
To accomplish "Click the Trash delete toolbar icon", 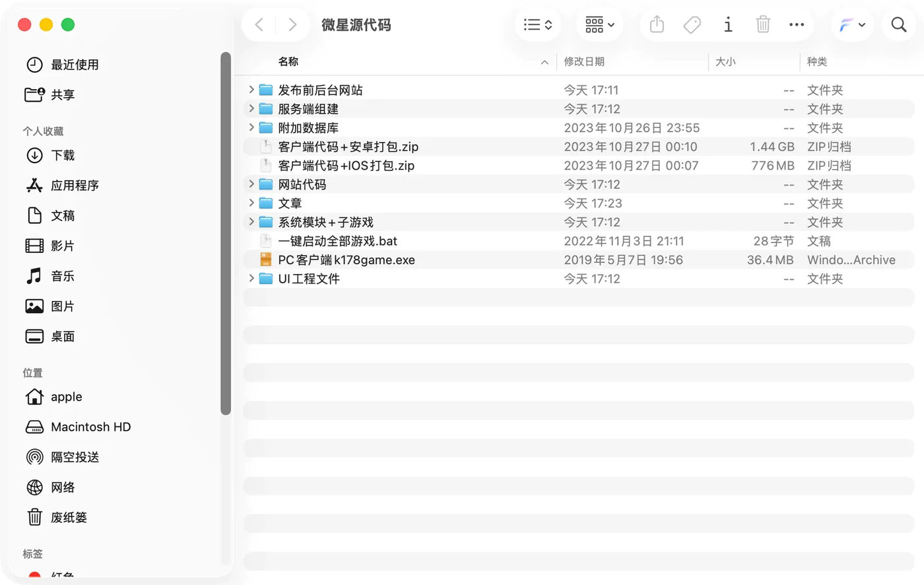I will pos(763,25).
